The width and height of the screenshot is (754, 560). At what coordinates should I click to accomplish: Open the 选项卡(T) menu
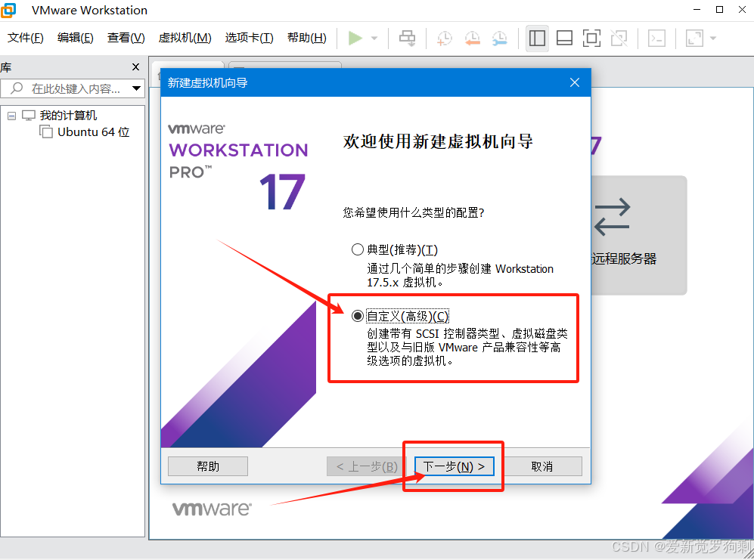click(249, 38)
